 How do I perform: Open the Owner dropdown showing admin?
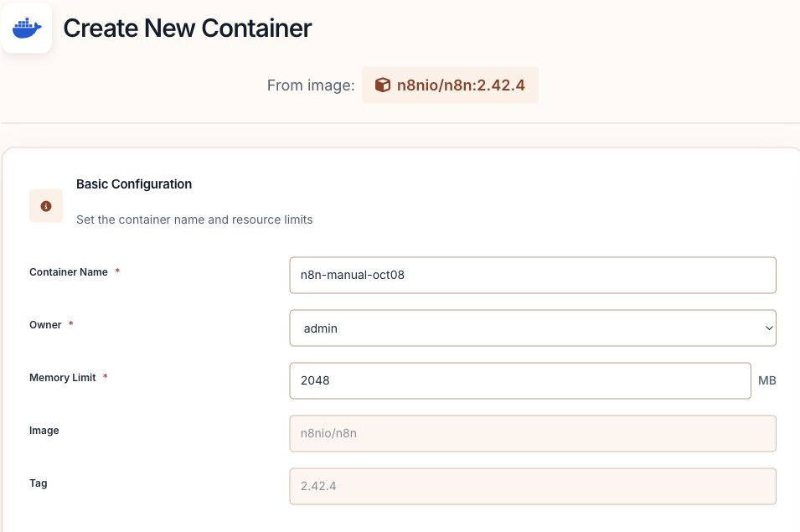[533, 328]
